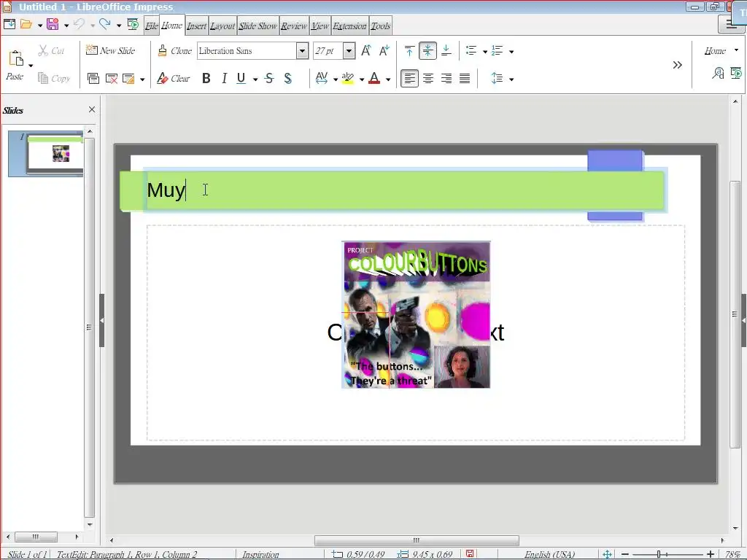Open underline style dropdown arrow
Screen dimensions: 747x560
click(255, 79)
